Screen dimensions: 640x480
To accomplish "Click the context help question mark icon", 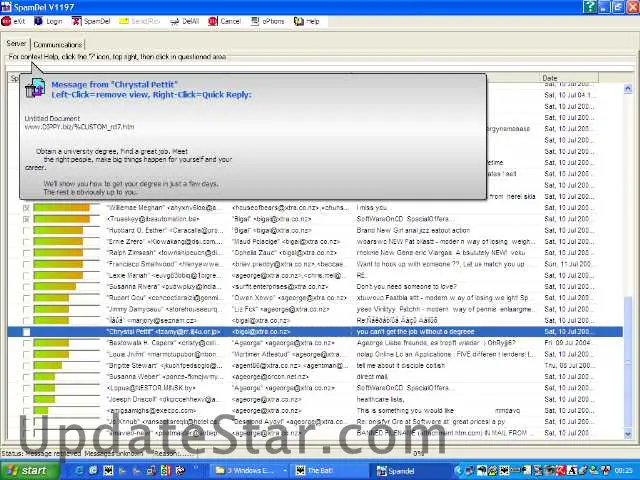I will click(x=590, y=7).
